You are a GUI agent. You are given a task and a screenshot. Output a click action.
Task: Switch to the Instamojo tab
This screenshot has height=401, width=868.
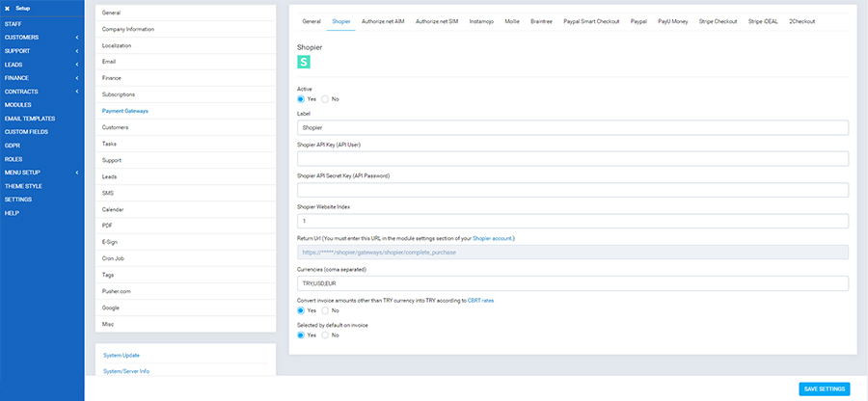(481, 21)
